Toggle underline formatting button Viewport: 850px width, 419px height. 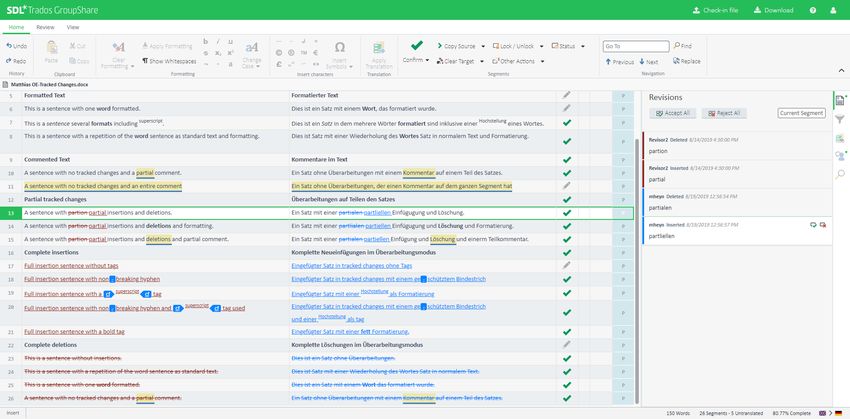pyautogui.click(x=230, y=42)
